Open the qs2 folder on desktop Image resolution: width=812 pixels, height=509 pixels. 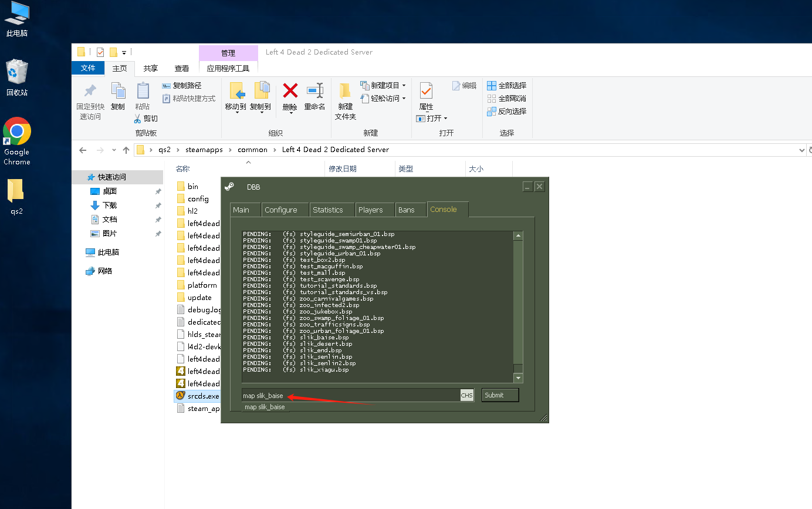tap(17, 197)
